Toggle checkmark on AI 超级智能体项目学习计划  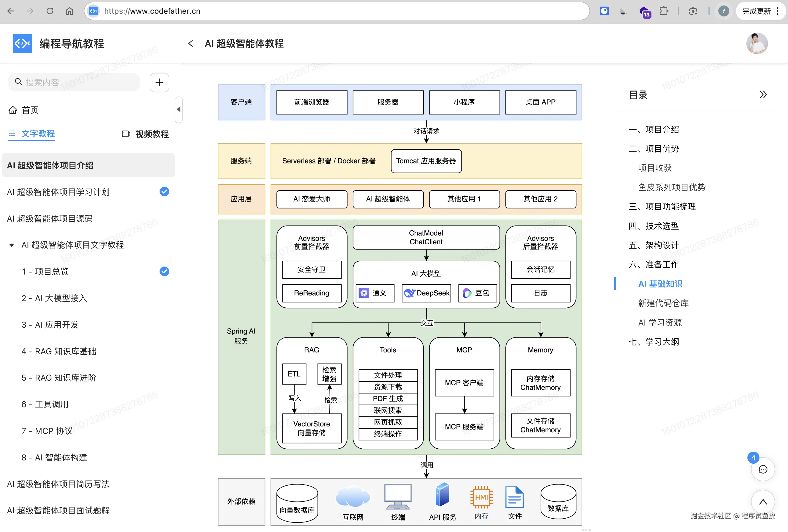(x=164, y=192)
